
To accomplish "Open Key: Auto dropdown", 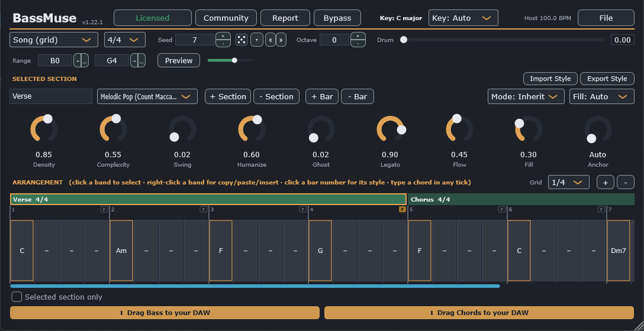I will pos(463,18).
